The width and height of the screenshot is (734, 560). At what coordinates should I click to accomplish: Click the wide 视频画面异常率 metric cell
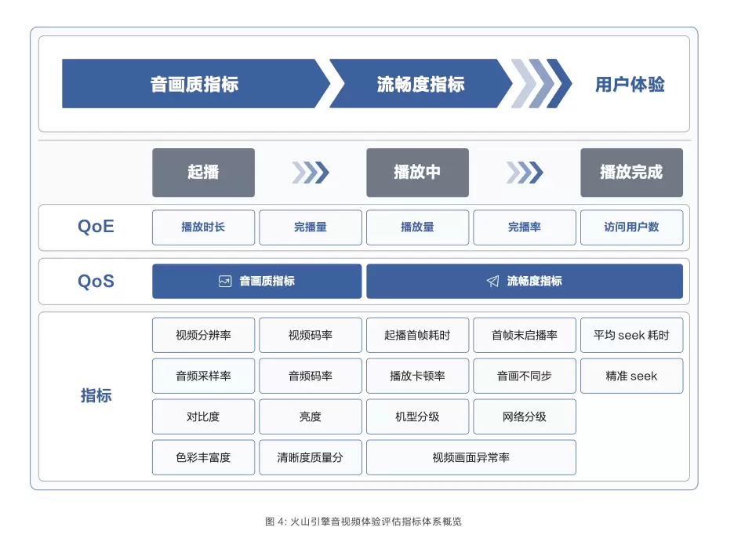point(471,457)
